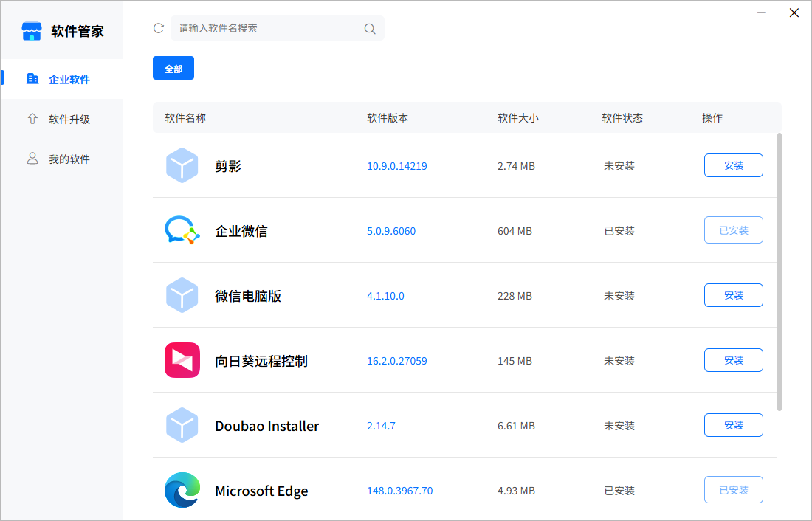Click the Microsoft Edge name text
The width and height of the screenshot is (812, 521).
[261, 491]
